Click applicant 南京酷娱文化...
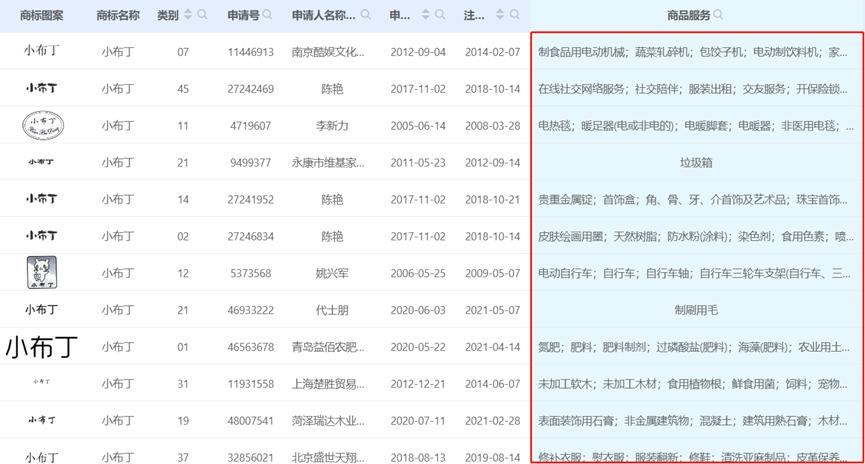This screenshot has width=865, height=464. click(328, 52)
